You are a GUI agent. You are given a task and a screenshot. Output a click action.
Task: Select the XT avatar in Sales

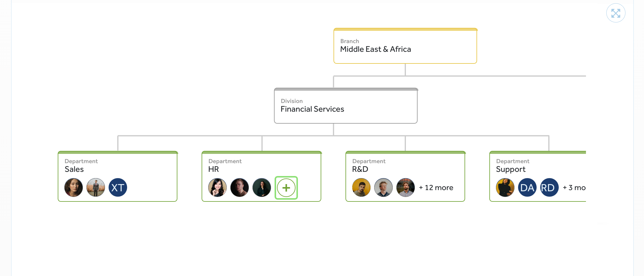pos(118,188)
